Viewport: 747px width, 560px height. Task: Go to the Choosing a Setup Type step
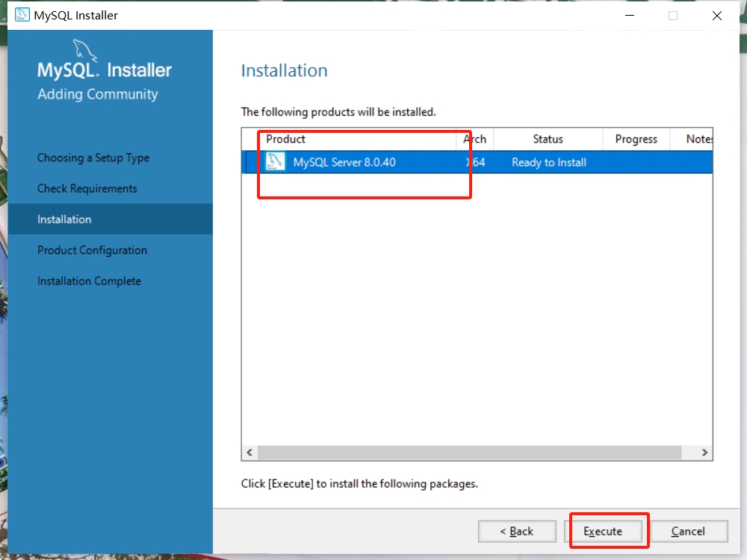click(93, 158)
